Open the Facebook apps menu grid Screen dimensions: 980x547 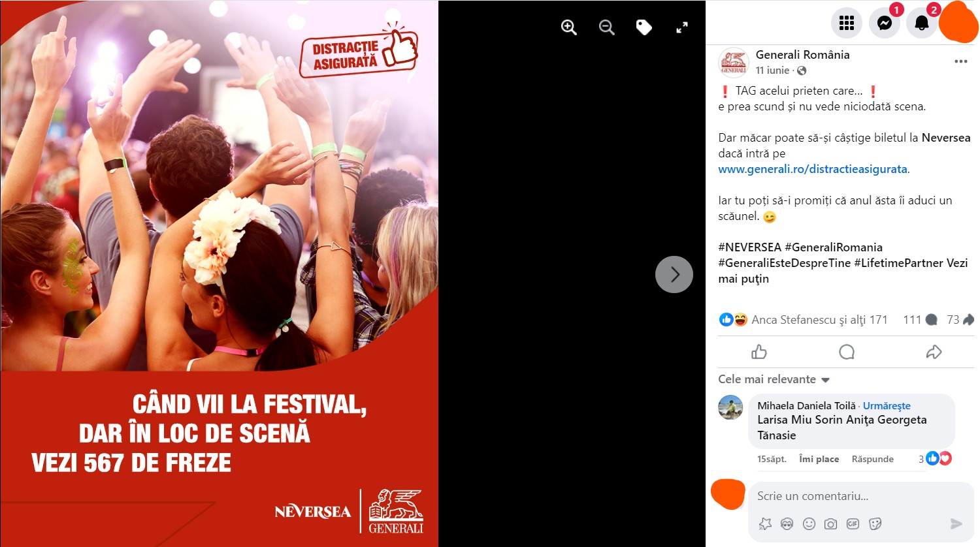coord(847,23)
